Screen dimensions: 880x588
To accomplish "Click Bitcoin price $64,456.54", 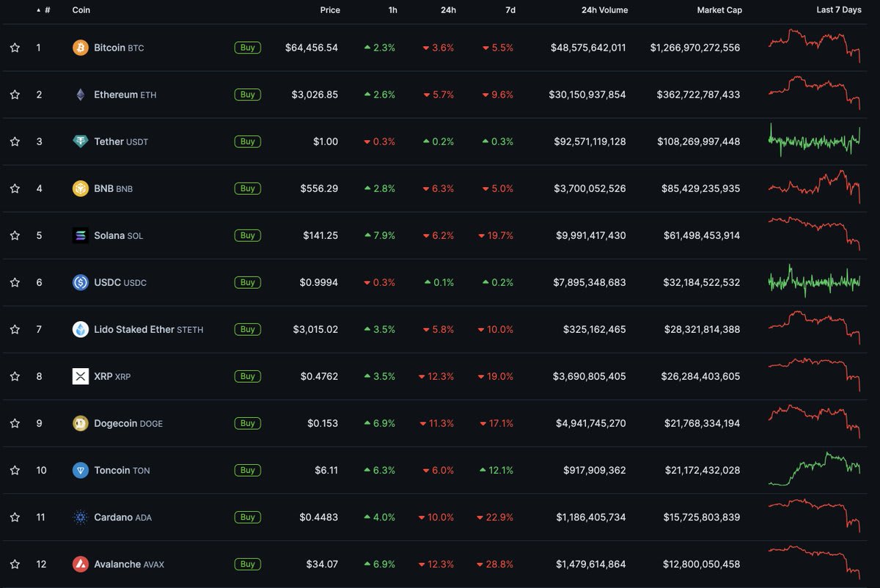I will pos(312,48).
